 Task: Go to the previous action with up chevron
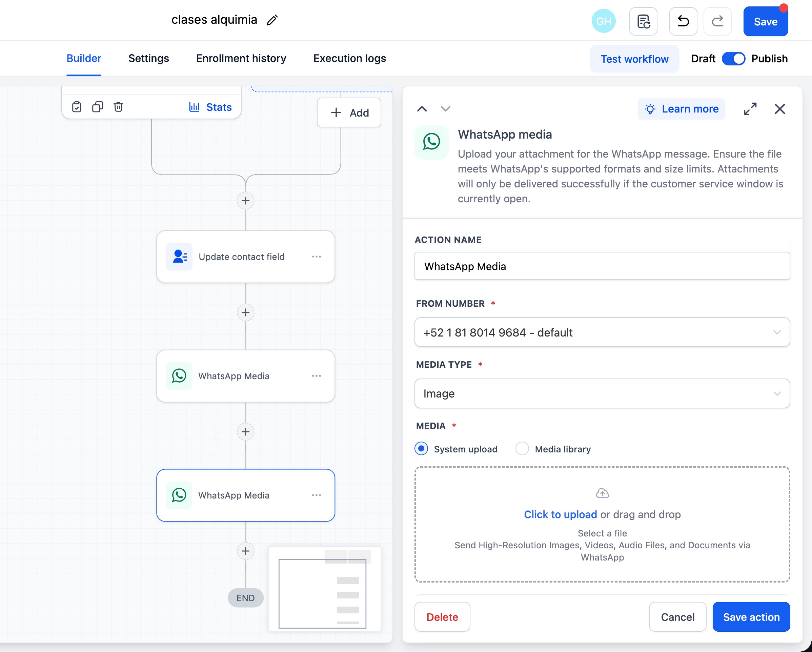422,109
